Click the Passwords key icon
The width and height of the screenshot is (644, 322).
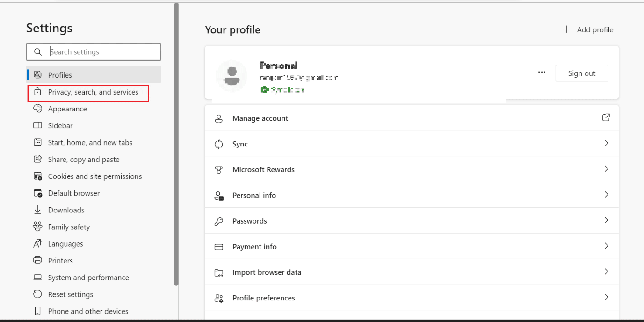[218, 220]
